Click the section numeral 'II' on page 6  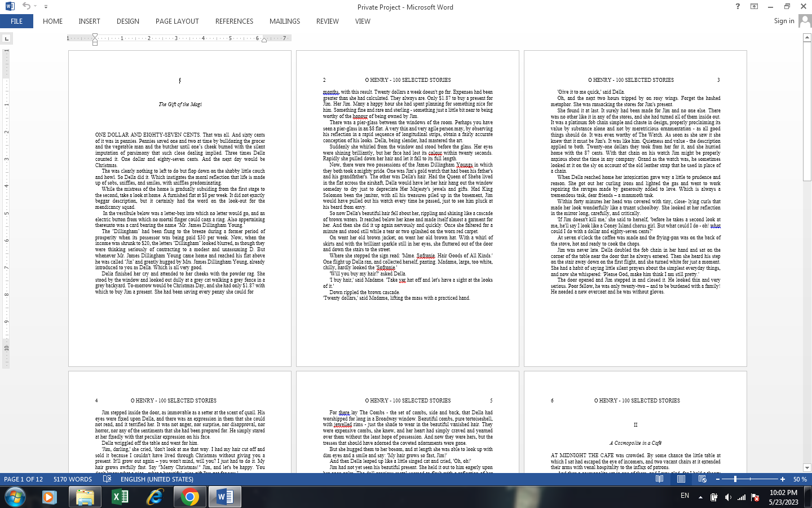coord(636,425)
